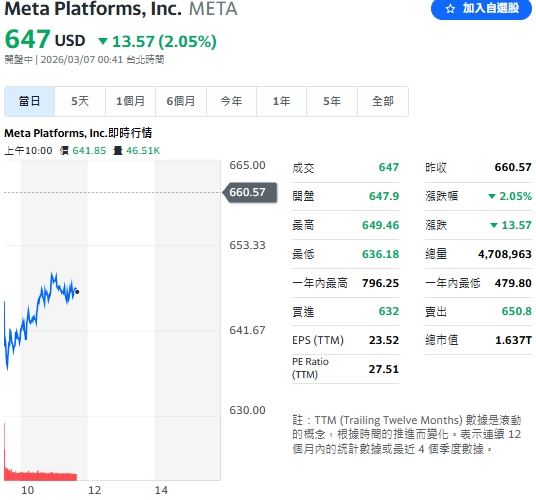Switch chart to 6個月 range
This screenshot has width=536, height=500.
(181, 101)
